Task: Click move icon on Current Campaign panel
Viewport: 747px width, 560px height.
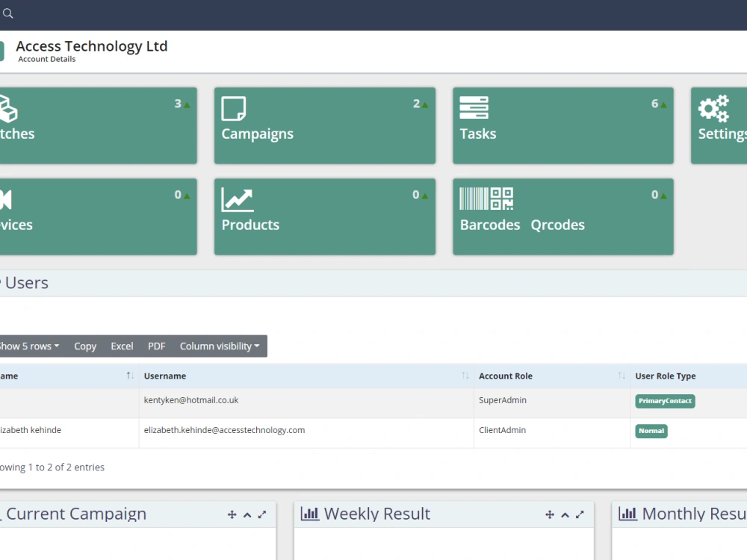Action: 232,514
